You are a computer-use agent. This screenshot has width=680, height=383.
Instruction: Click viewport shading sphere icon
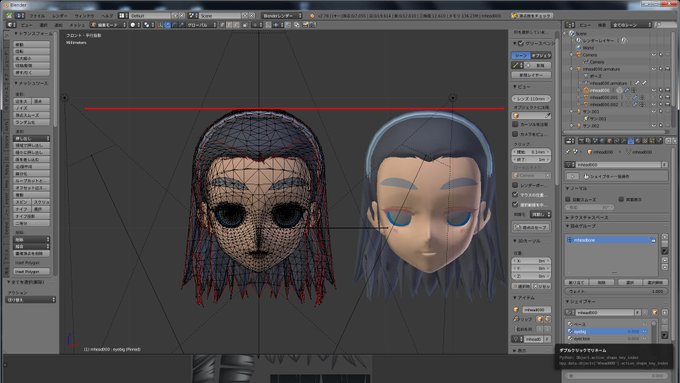click(133, 25)
